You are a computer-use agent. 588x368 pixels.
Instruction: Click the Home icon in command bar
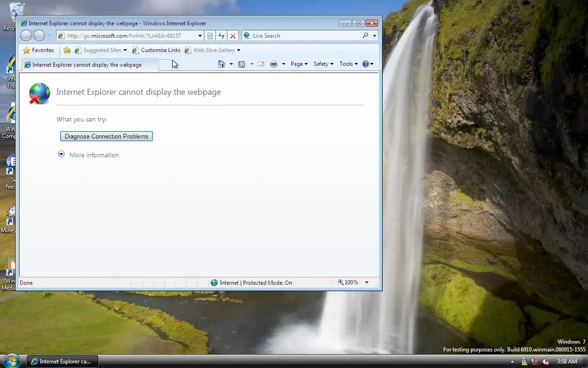click(x=221, y=64)
